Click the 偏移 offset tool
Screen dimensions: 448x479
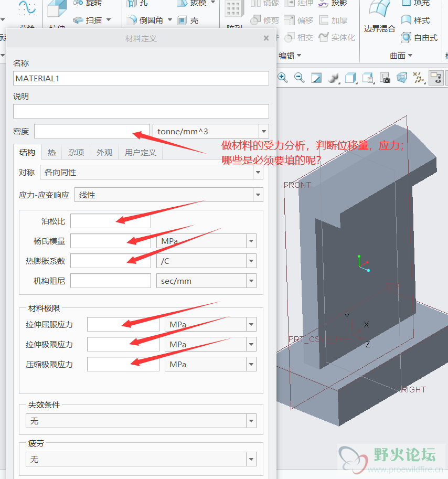298,20
